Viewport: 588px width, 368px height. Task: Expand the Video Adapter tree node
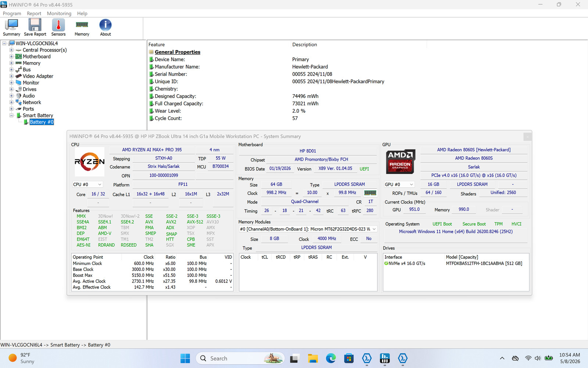pos(11,76)
